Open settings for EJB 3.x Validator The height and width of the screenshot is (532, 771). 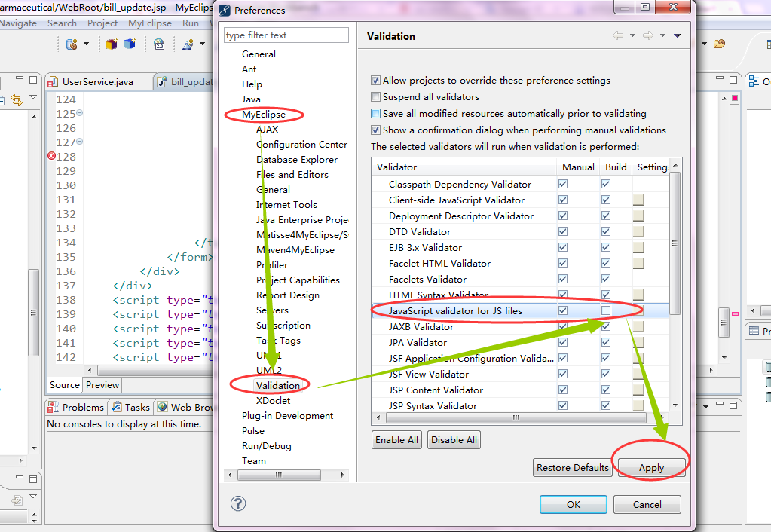pyautogui.click(x=638, y=247)
